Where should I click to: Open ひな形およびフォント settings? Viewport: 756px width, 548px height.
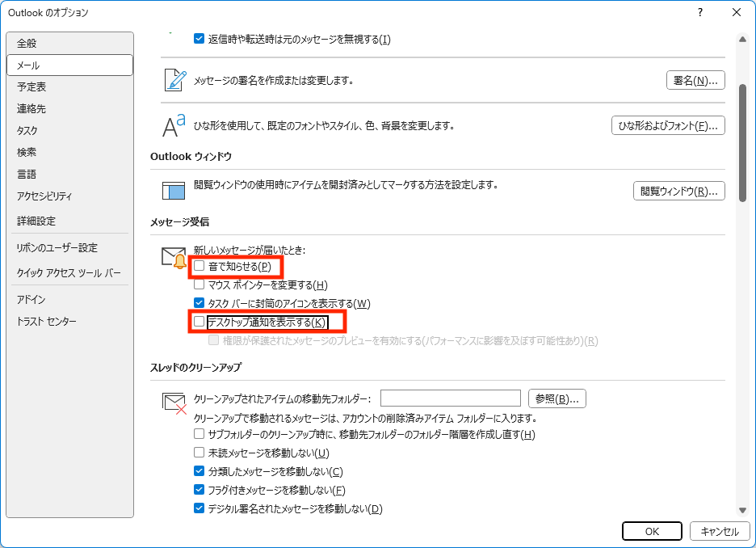(x=668, y=125)
